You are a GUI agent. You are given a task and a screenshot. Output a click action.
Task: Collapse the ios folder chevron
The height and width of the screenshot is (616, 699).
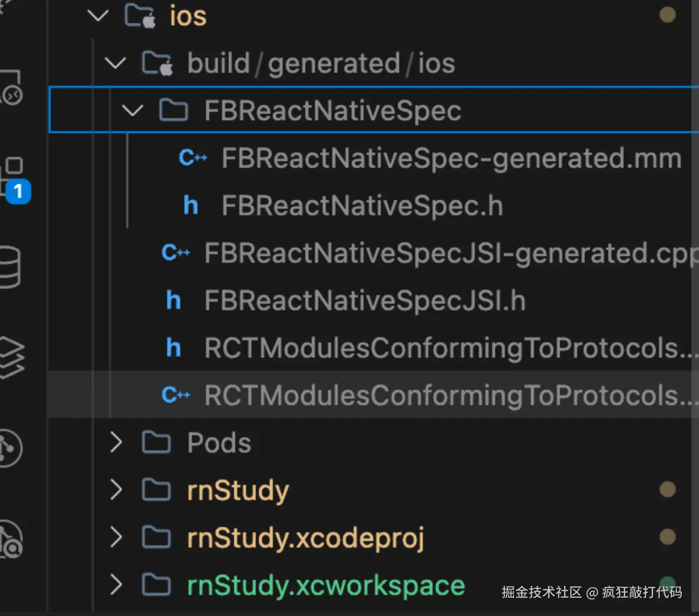click(x=98, y=16)
